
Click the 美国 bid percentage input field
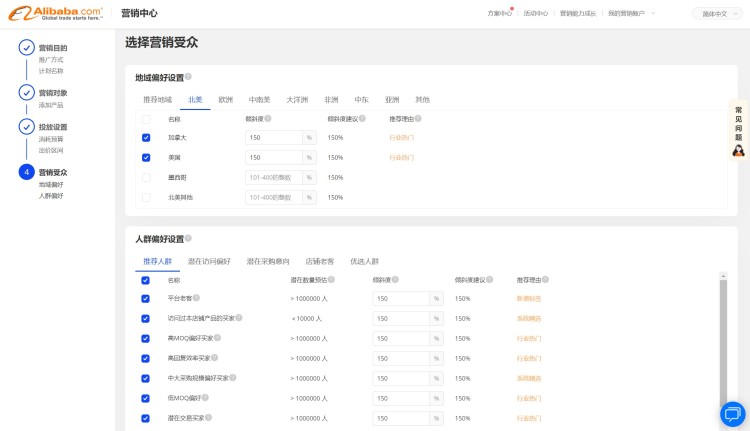tap(274, 158)
